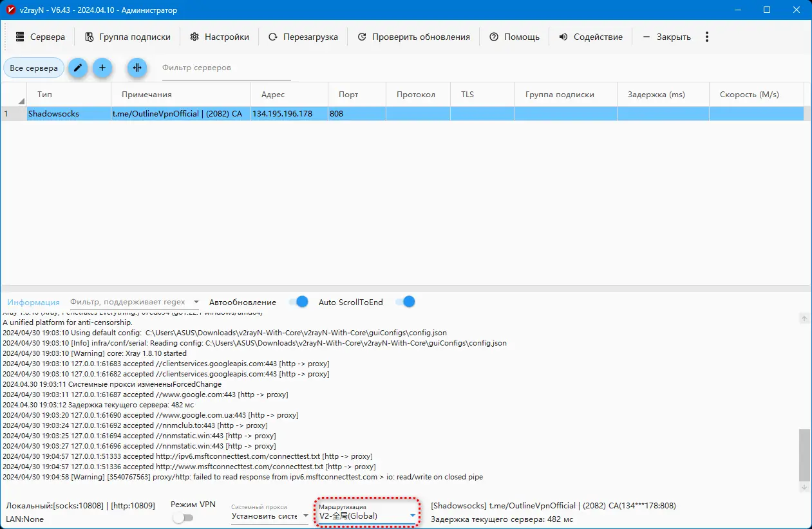The height and width of the screenshot is (529, 812).
Task: Expand the Системный прокси dropdown
Action: (x=306, y=515)
